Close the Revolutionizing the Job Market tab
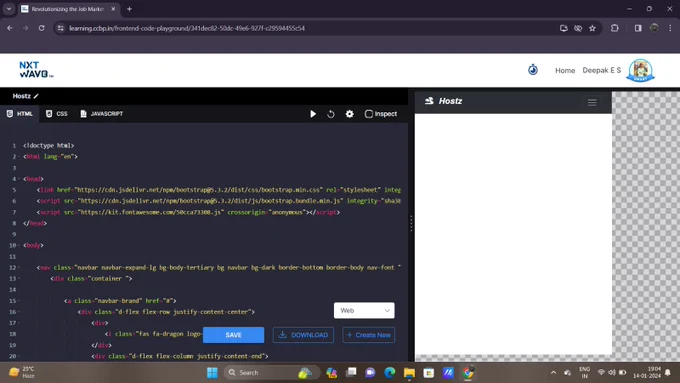Screen dimensions: 680x383 [x=113, y=9]
